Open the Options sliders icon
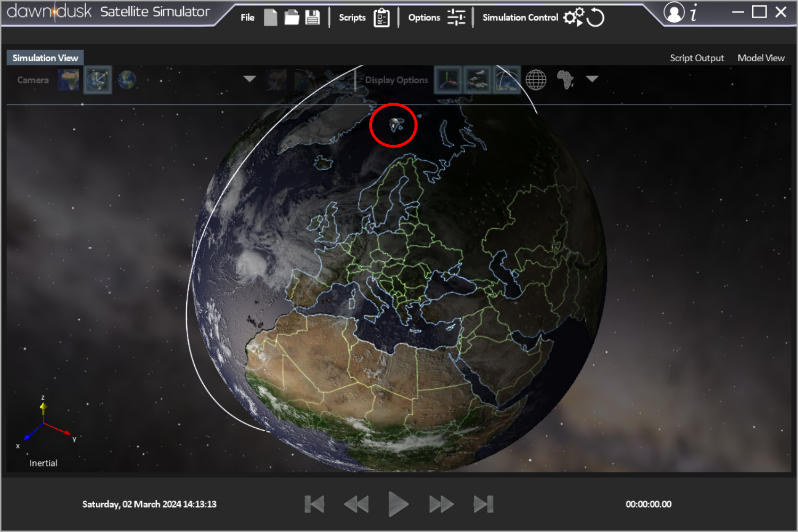The image size is (798, 532). click(x=456, y=18)
